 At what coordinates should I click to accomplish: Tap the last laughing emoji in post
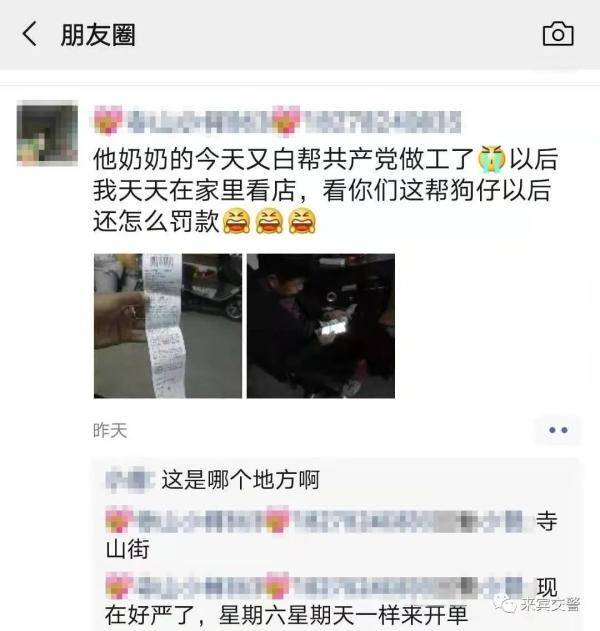[303, 221]
